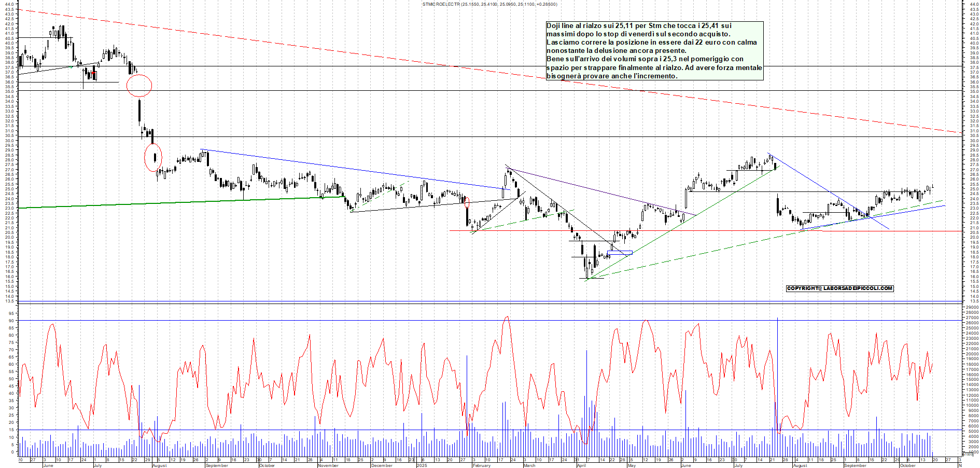Select the April label on the time axis
The width and height of the screenshot is (980, 468).
click(x=581, y=465)
